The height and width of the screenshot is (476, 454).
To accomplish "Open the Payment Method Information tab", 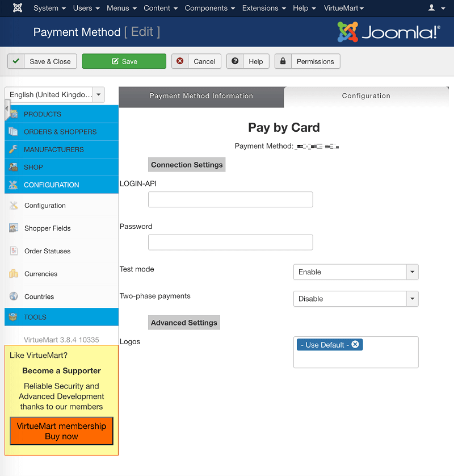I will (201, 97).
